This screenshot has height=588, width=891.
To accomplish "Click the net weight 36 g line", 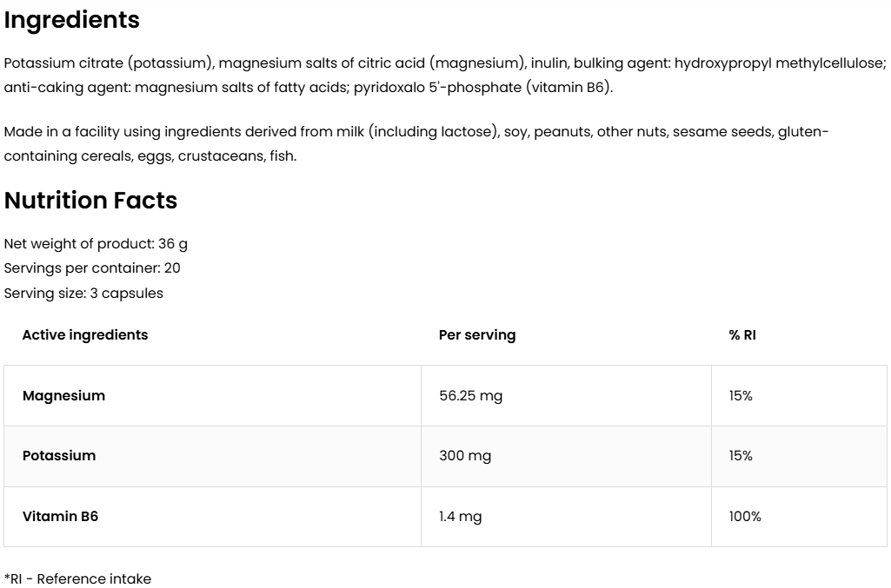I will (x=96, y=244).
